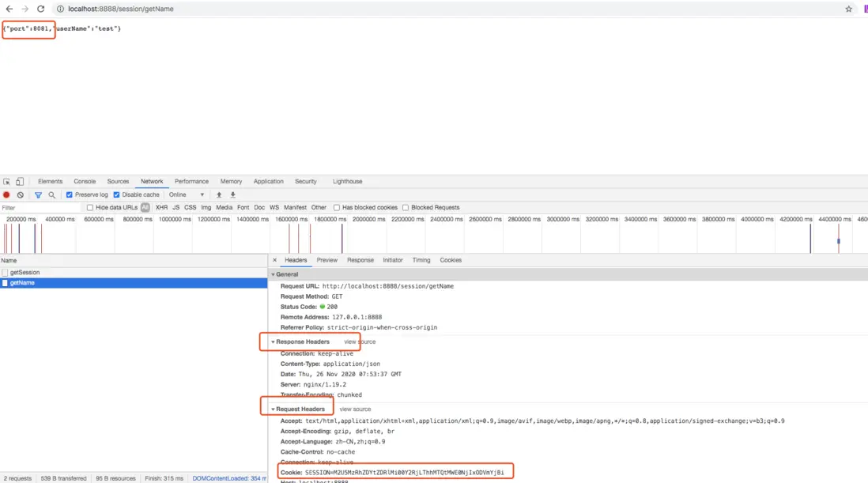Switch to Elements tab
This screenshot has height=483, width=868.
click(50, 182)
